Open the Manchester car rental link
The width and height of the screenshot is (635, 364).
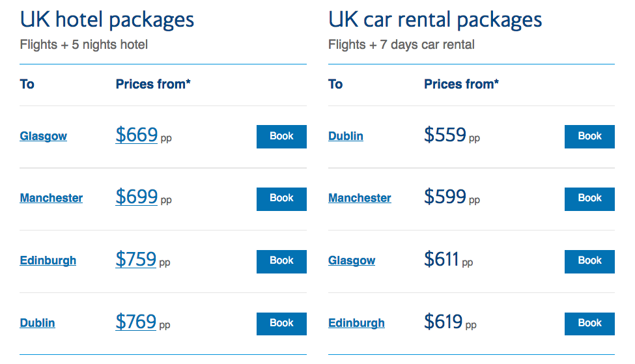click(x=360, y=198)
